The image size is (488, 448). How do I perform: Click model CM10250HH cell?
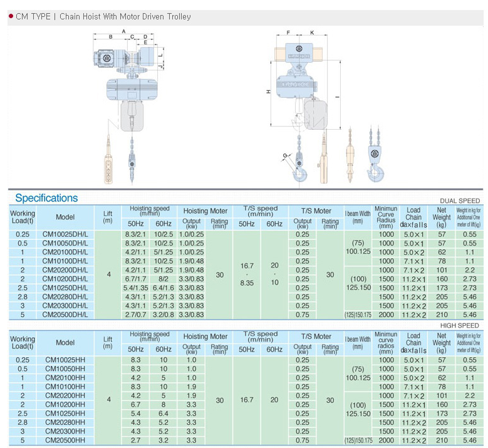65,414
